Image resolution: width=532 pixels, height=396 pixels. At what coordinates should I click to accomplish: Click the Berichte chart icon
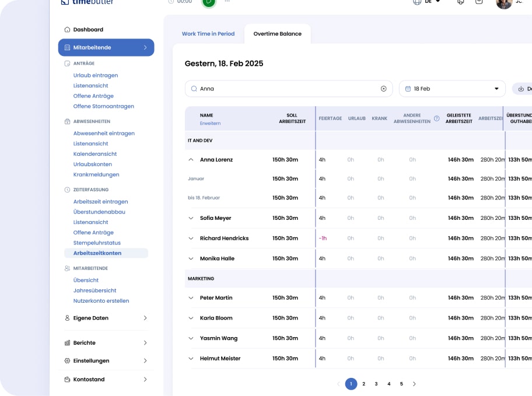point(67,343)
